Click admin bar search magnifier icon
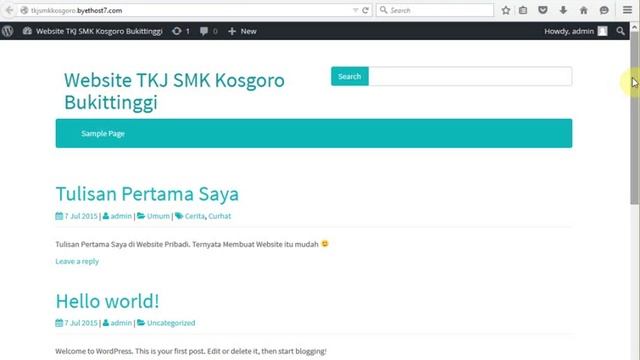 620,31
